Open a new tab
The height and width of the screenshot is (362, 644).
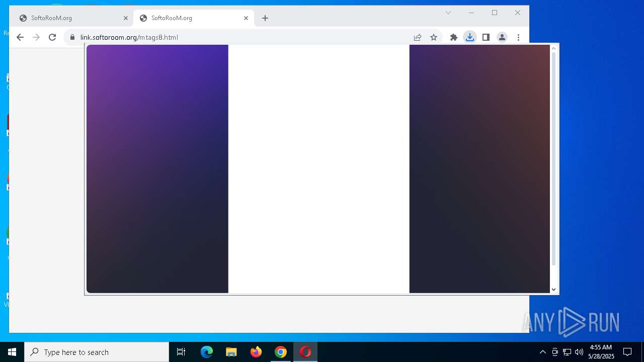(265, 18)
